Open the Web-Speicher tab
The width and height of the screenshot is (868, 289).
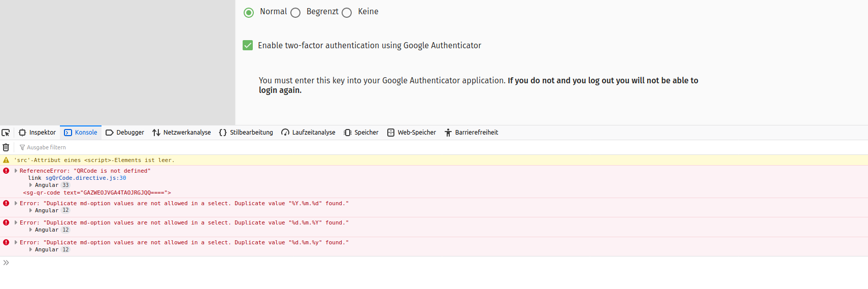412,133
